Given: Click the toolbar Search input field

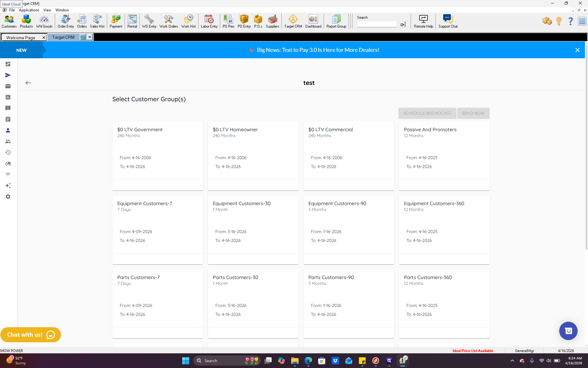Looking at the screenshot, I should pyautogui.click(x=377, y=24).
